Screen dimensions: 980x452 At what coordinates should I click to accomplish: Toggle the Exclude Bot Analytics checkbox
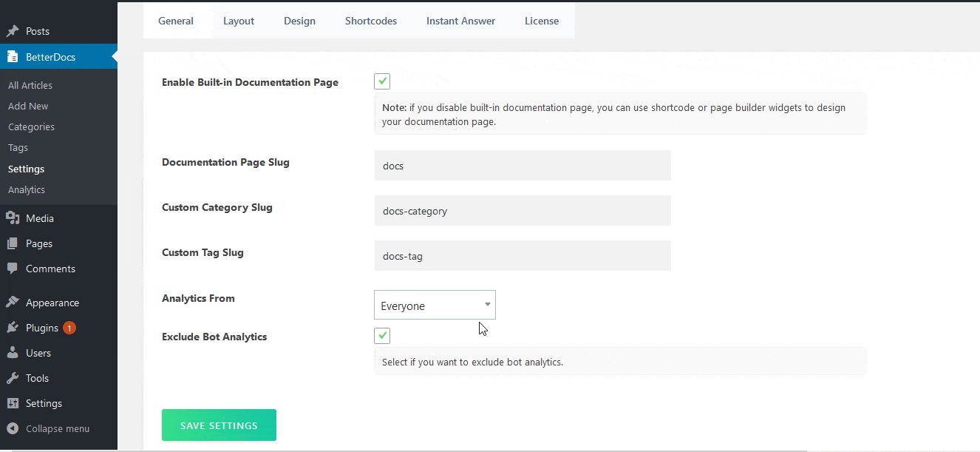tap(382, 336)
